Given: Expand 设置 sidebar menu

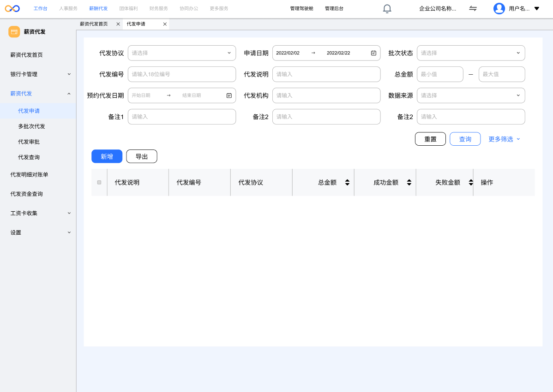Looking at the screenshot, I should coord(69,232).
